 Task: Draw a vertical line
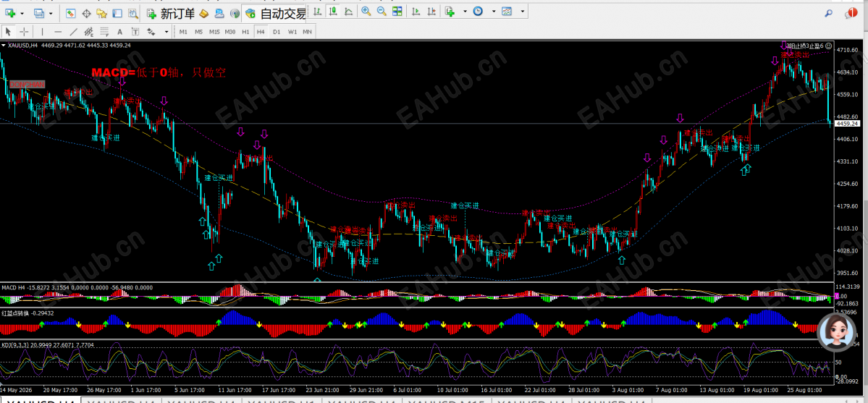43,32
